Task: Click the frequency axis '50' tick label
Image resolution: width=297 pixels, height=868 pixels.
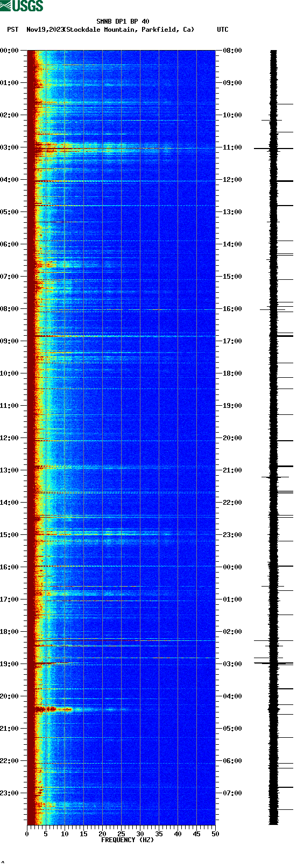Action: [x=215, y=834]
